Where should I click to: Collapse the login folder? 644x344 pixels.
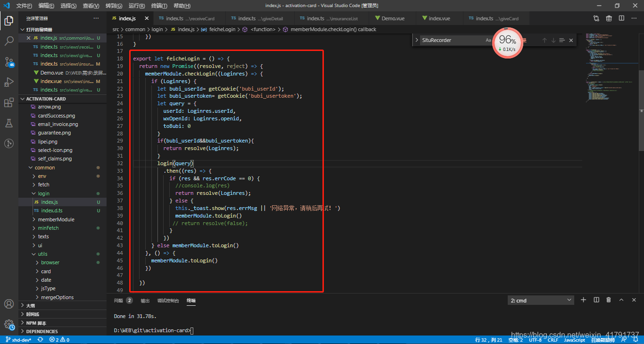pyautogui.click(x=62, y=193)
